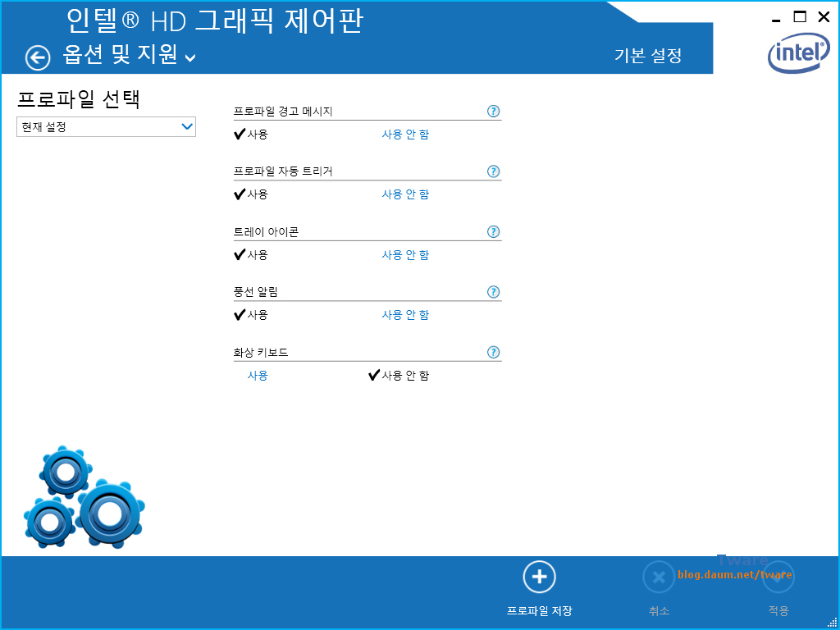This screenshot has height=630, width=840.
Task: Click the 풍선 알림 section label
Action: (x=256, y=292)
